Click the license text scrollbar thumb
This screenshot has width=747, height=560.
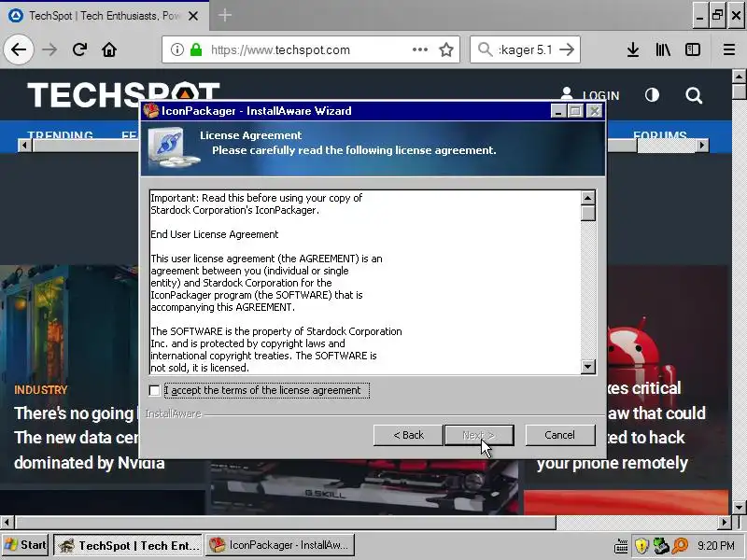pos(588,213)
